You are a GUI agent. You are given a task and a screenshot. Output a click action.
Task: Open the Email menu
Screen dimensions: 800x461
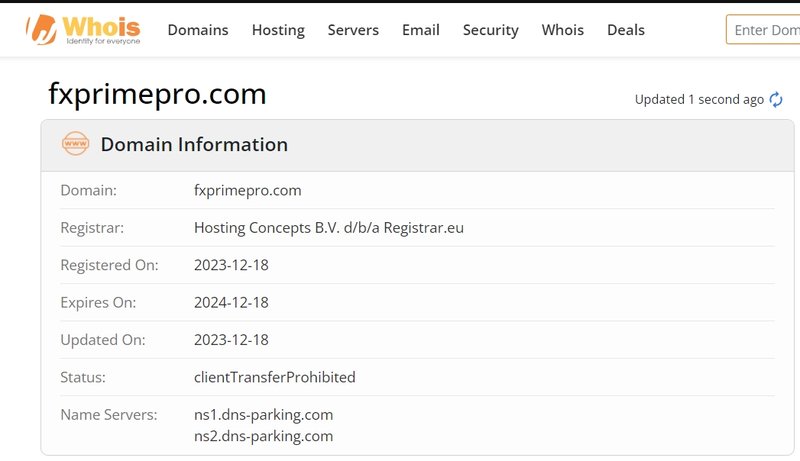pyautogui.click(x=421, y=30)
